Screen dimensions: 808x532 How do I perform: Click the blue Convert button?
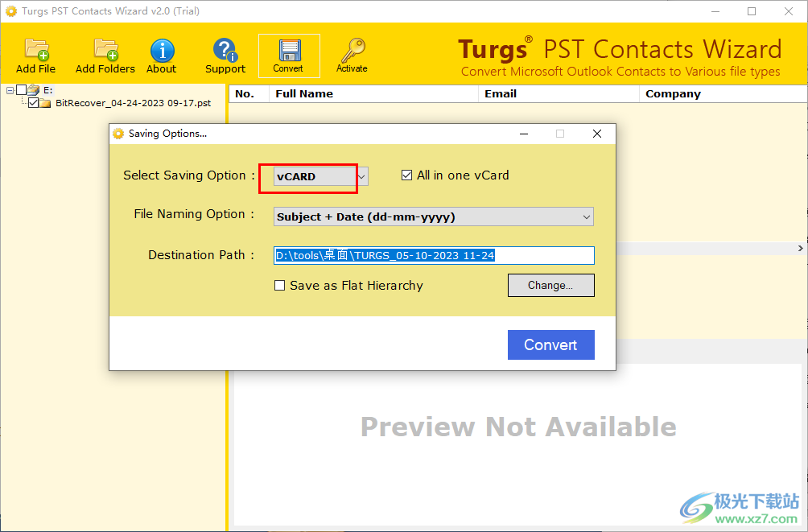point(550,344)
